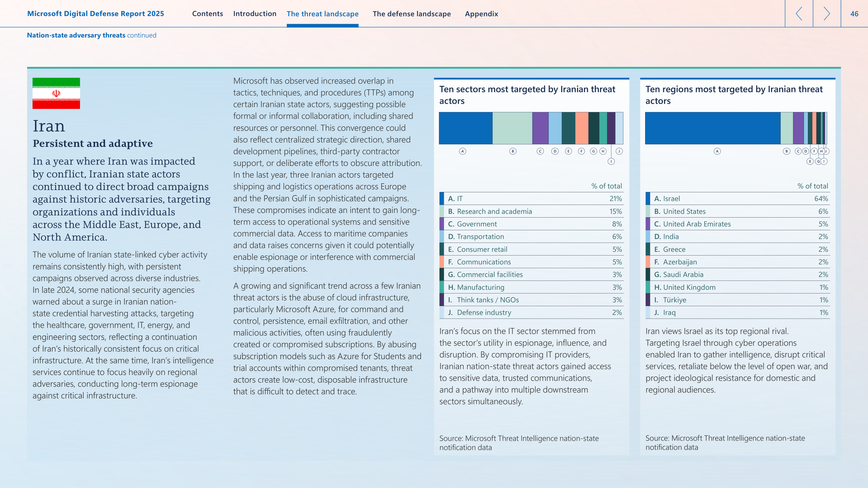Screen dimensions: 868x488
Task: Switch to The defense landscape section
Action: (x=412, y=14)
